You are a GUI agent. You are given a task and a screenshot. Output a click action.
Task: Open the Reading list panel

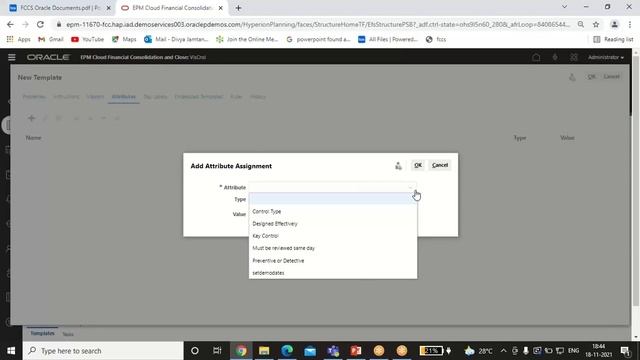[613, 39]
